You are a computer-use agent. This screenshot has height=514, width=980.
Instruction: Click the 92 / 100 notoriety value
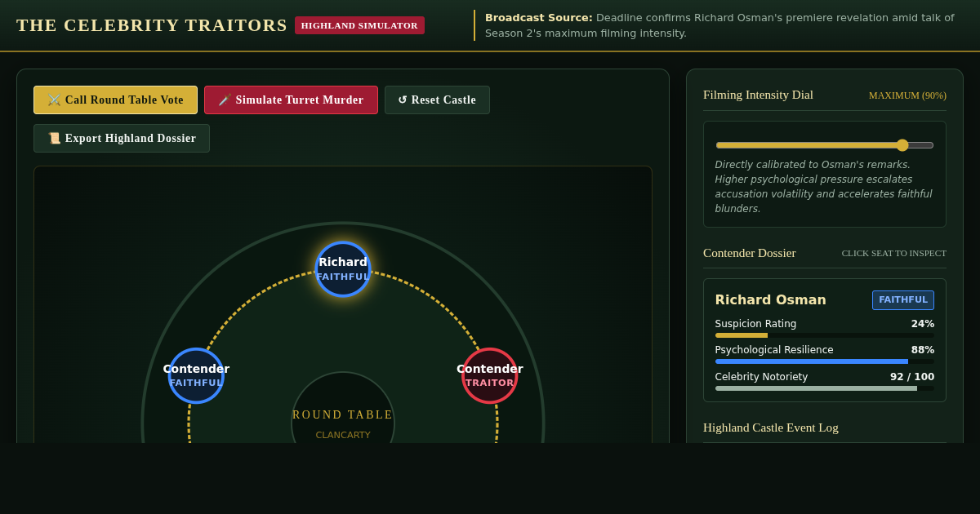click(x=912, y=377)
